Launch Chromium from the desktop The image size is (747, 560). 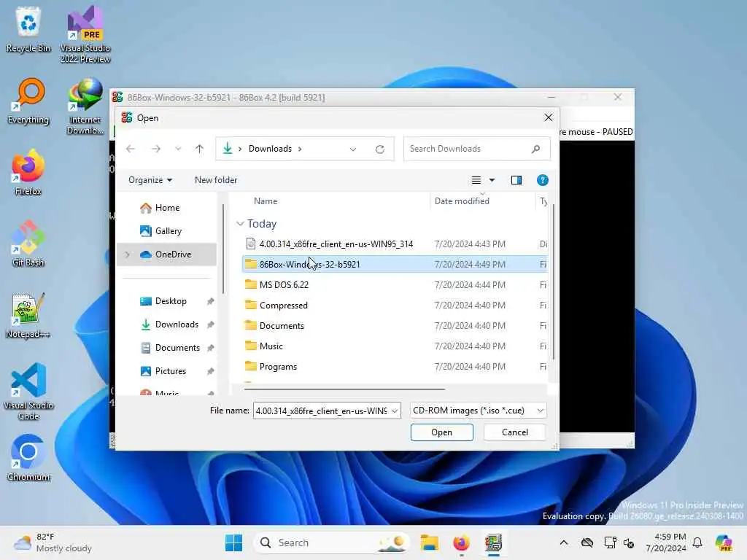tap(28, 458)
